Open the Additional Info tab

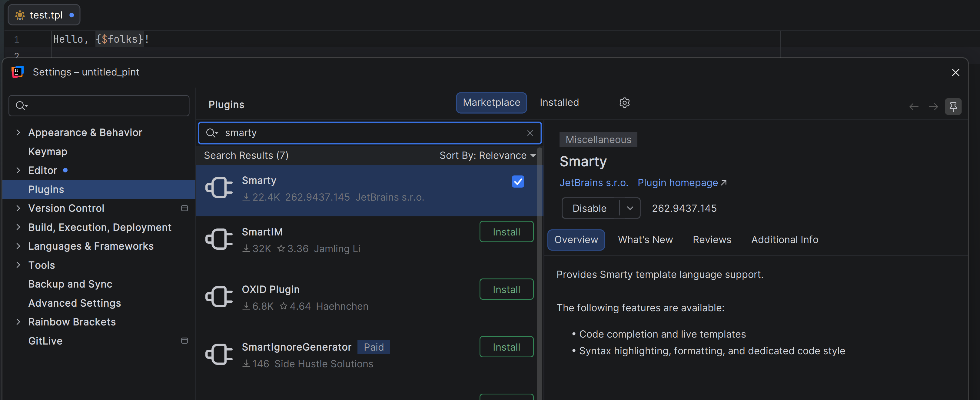click(785, 240)
